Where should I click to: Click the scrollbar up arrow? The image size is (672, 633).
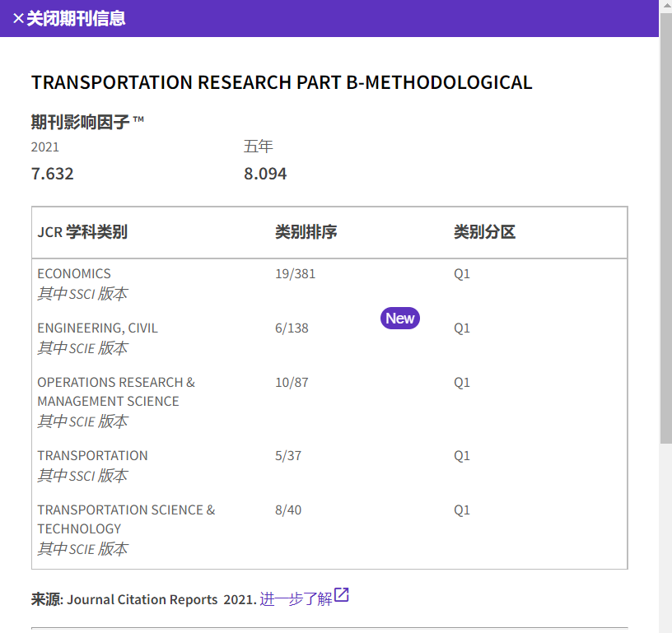[x=666, y=6]
